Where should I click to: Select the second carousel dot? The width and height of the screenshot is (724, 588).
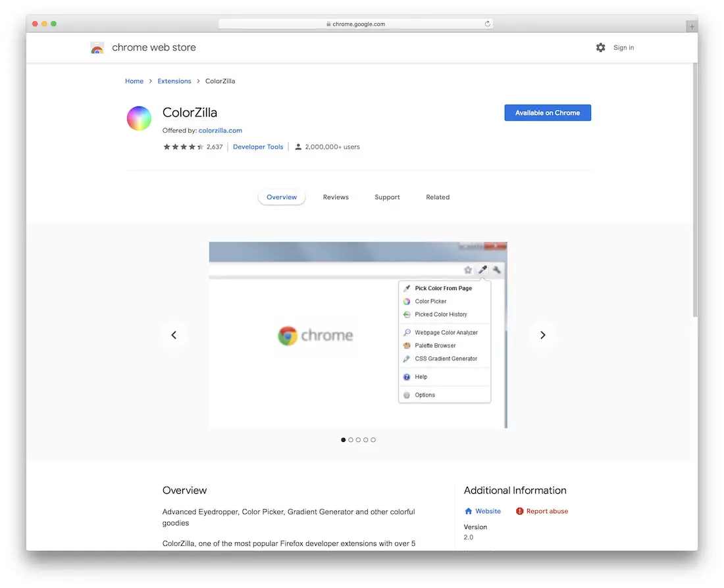(x=351, y=440)
